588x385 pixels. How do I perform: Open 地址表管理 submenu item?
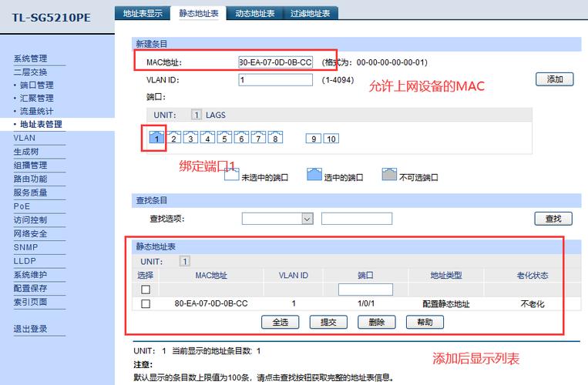[x=41, y=124]
